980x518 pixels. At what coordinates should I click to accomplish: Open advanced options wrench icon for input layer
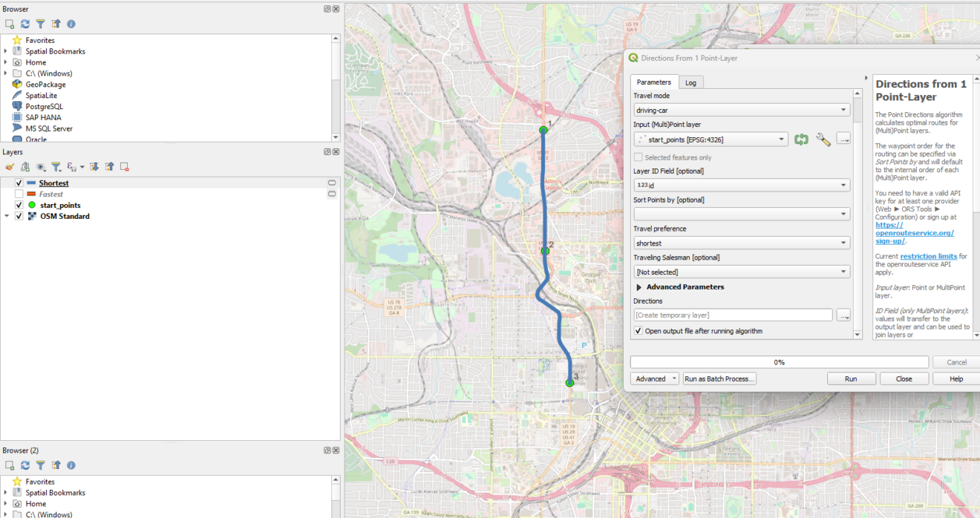823,140
